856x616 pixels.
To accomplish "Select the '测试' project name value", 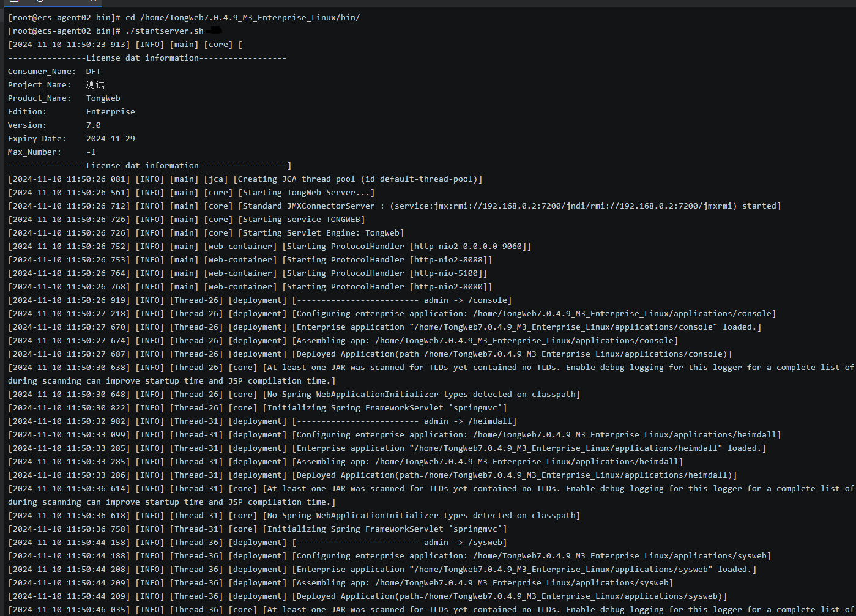I will 95,84.
